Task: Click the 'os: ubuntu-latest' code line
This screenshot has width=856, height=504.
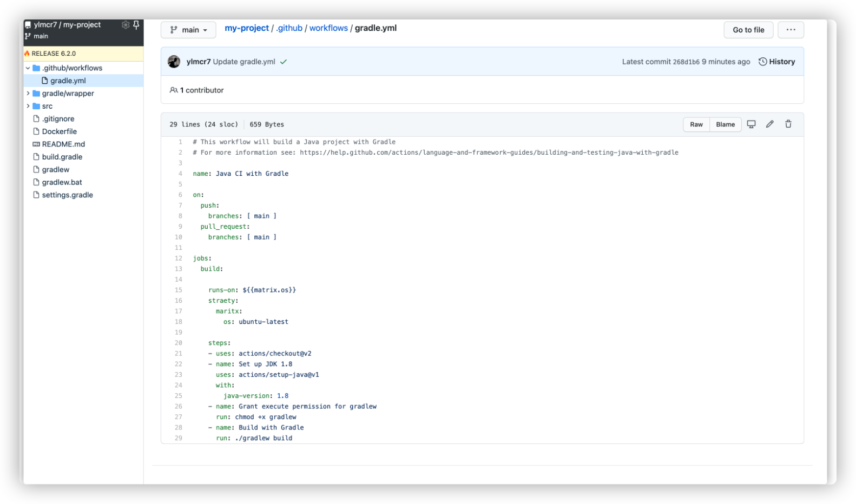Action: pyautogui.click(x=256, y=322)
